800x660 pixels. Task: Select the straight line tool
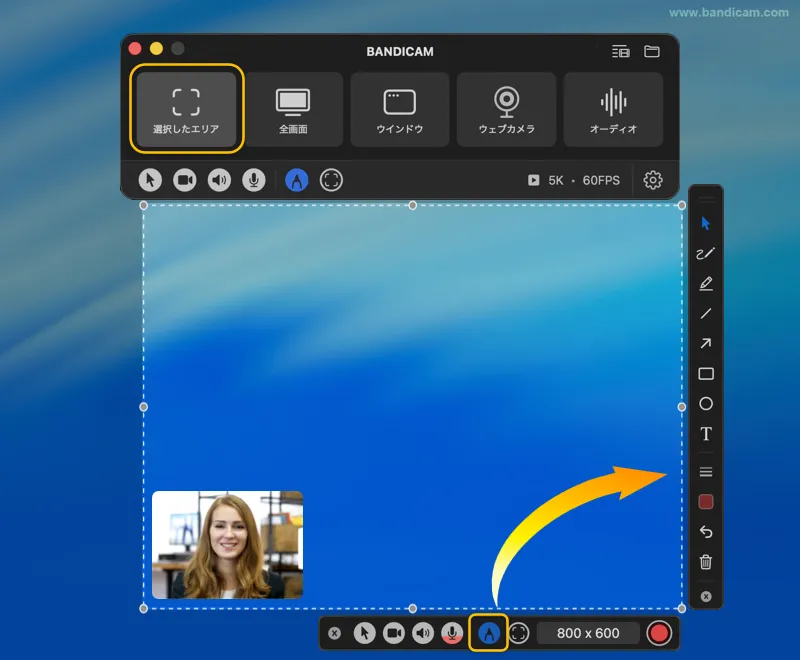[x=706, y=314]
